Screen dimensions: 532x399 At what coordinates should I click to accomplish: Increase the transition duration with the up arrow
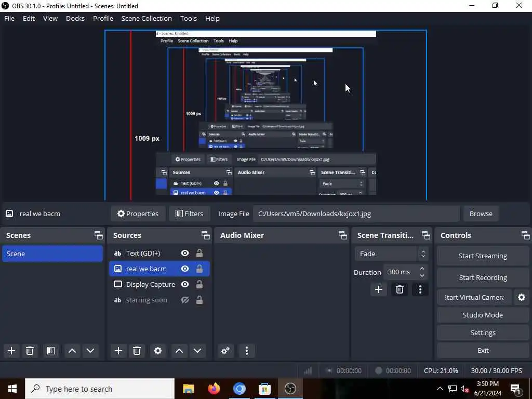pyautogui.click(x=422, y=269)
